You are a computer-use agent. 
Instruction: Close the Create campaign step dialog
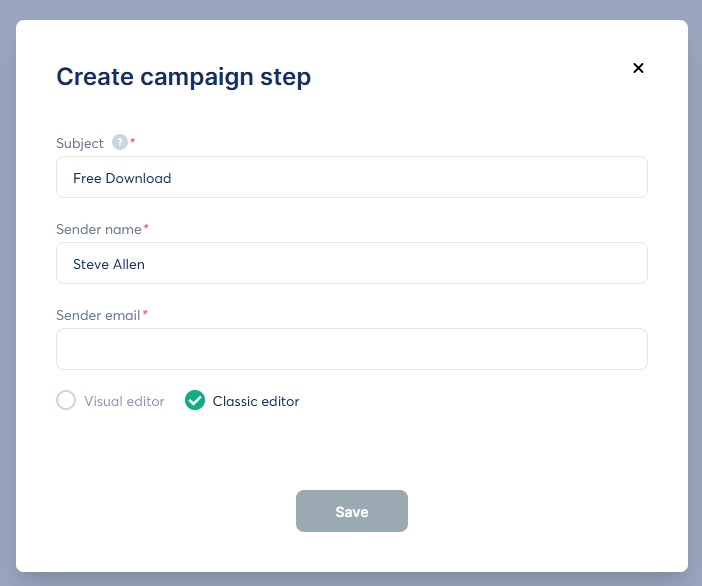click(638, 68)
